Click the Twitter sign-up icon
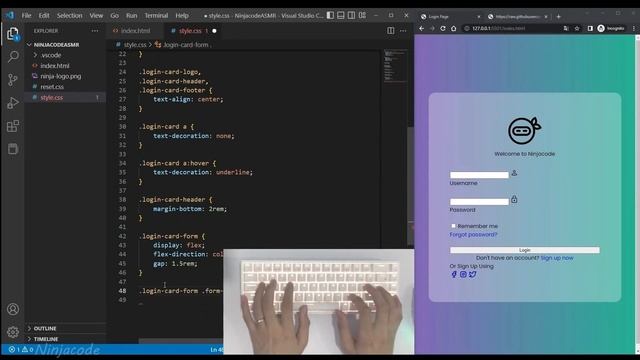 pyautogui.click(x=473, y=274)
